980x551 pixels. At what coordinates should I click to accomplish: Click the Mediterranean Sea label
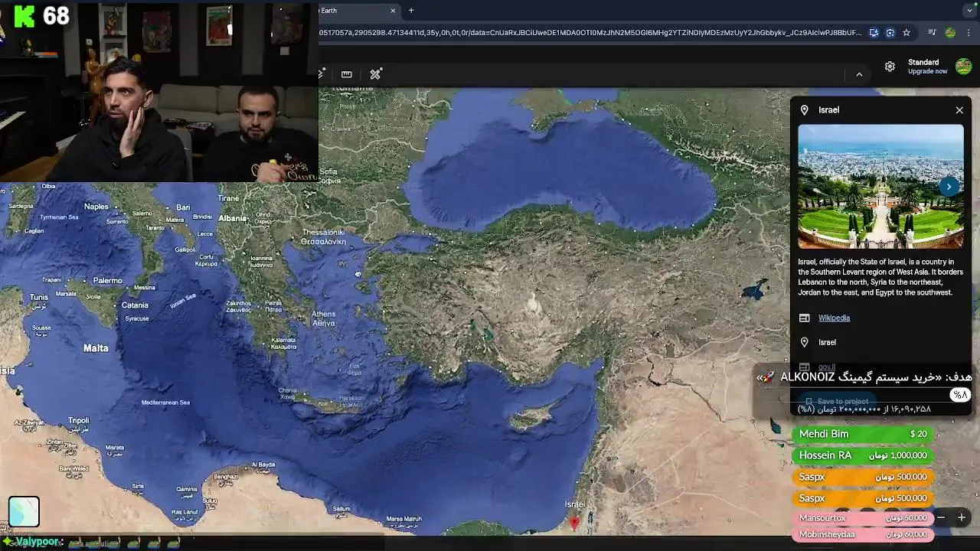pos(165,403)
